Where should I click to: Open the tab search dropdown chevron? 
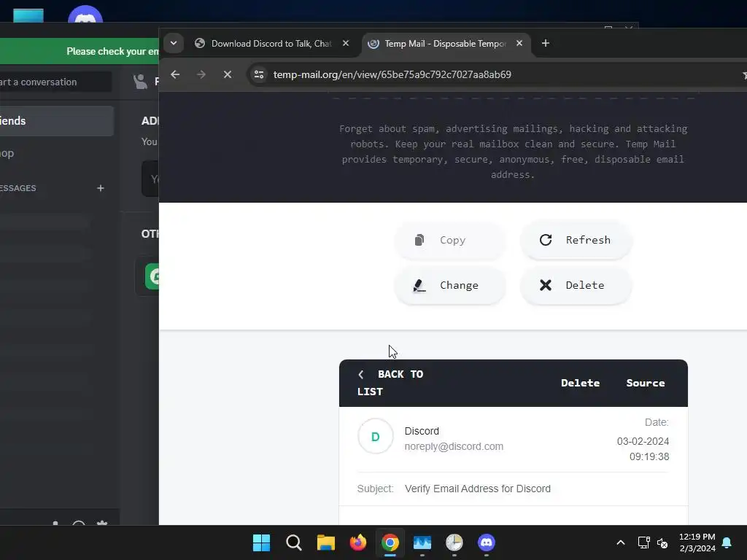point(174,43)
